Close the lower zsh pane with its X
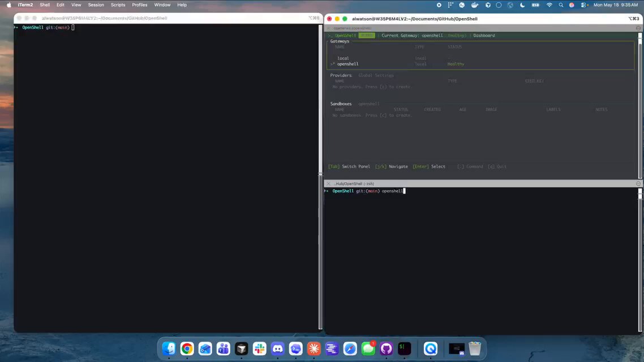The image size is (644, 362). 328,183
